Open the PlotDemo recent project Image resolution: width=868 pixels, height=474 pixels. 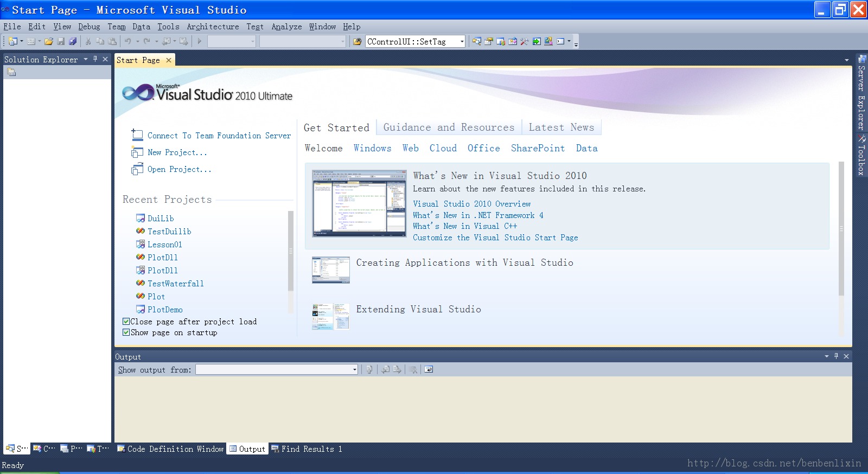165,310
